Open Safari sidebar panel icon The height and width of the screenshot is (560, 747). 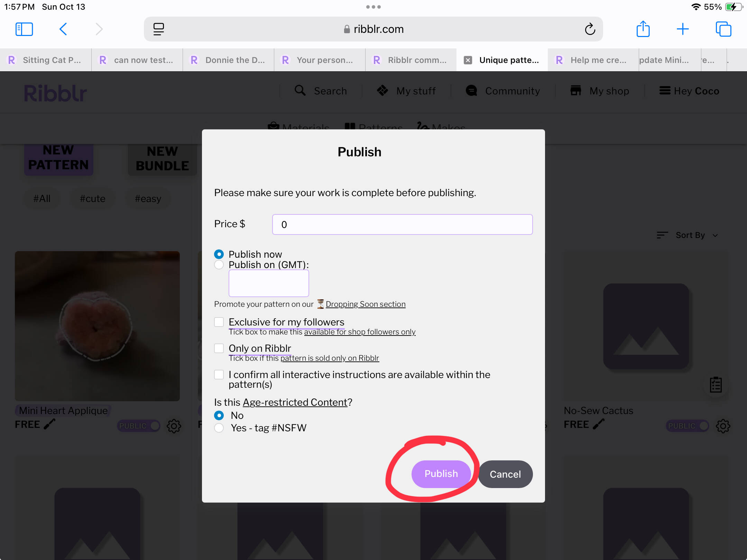click(24, 29)
